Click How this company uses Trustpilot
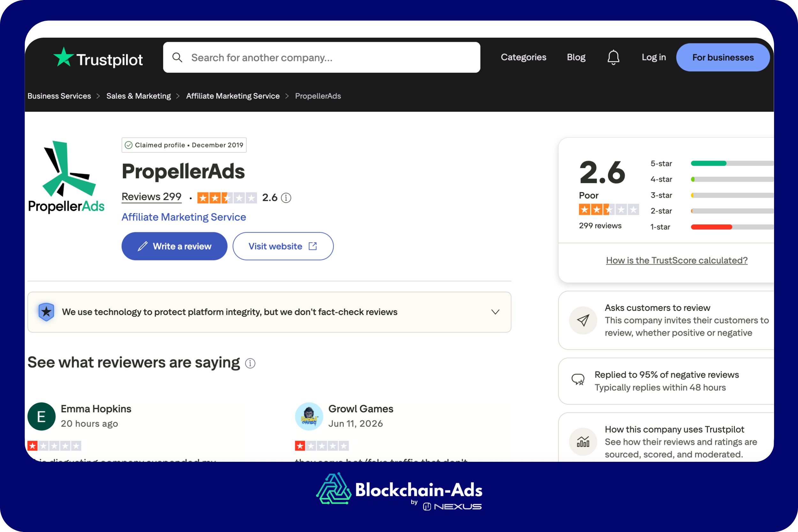 click(674, 429)
